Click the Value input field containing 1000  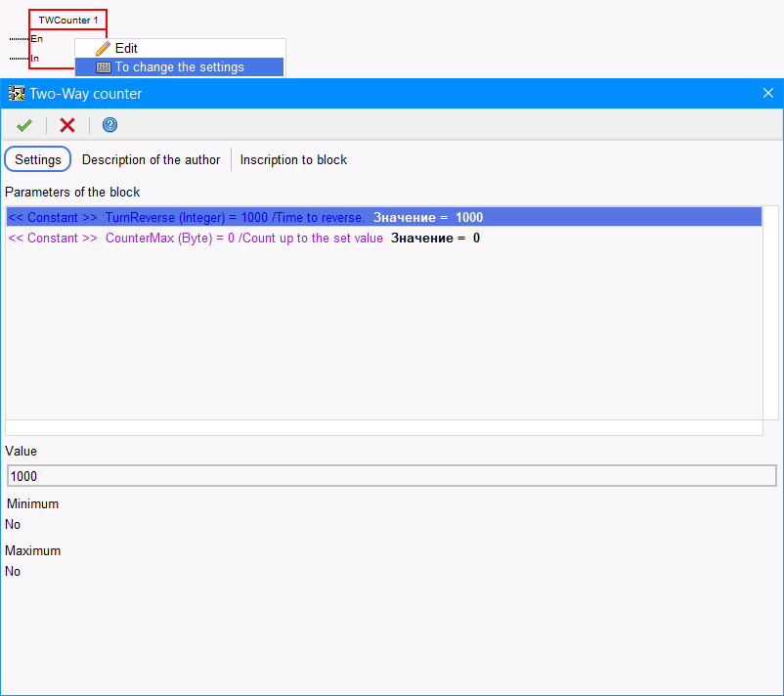click(x=391, y=476)
